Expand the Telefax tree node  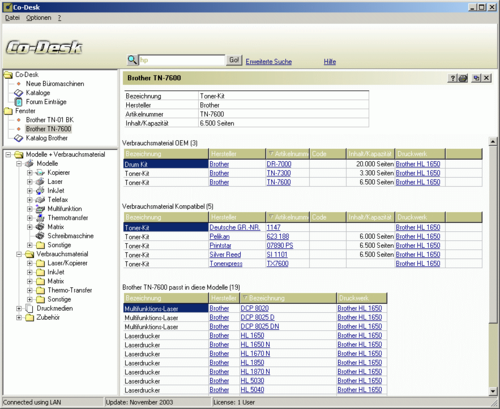pyautogui.click(x=30, y=200)
